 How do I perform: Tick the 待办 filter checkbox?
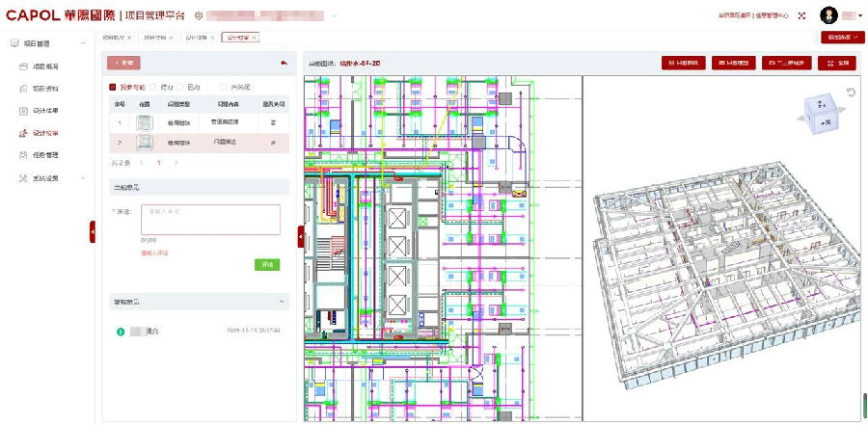pos(150,87)
